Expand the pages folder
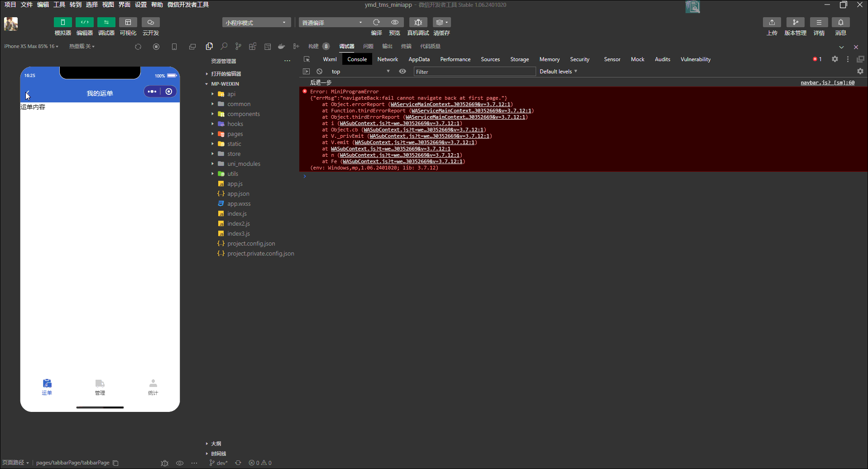The width and height of the screenshot is (868, 469). pyautogui.click(x=235, y=134)
